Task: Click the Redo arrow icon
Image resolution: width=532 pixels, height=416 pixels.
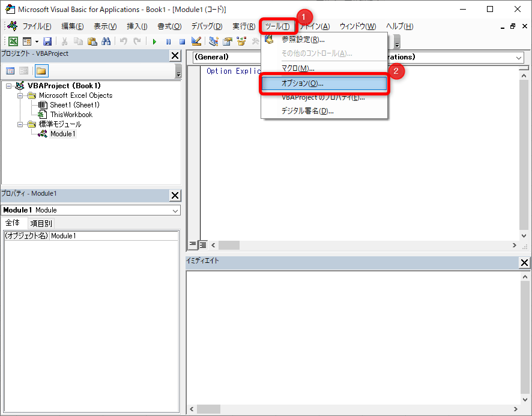Action: (137, 41)
